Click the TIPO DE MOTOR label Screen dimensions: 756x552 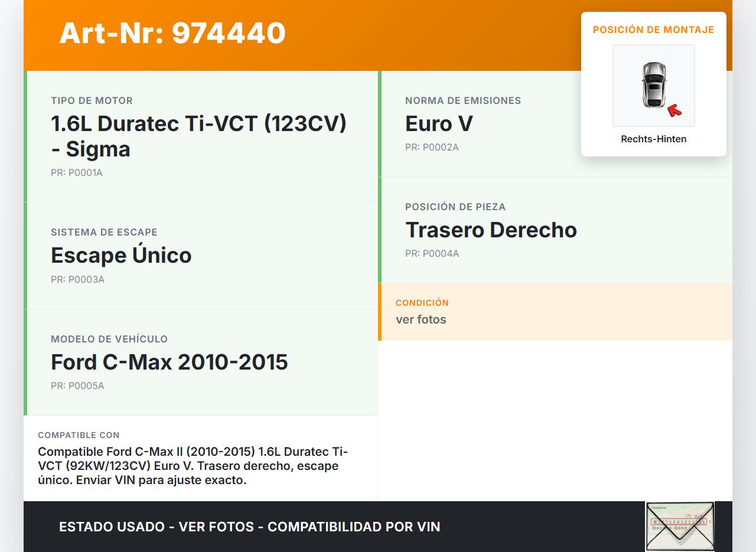[x=92, y=101]
